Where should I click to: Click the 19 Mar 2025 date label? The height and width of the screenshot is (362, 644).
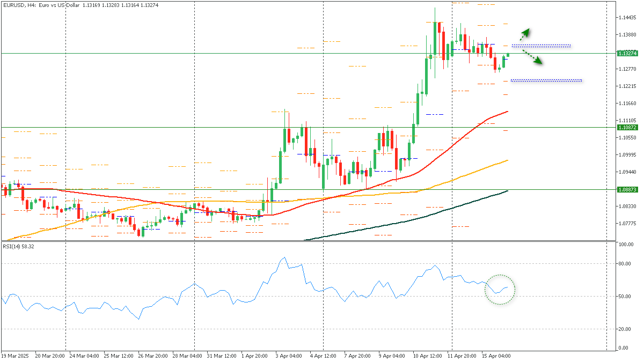[15, 356]
